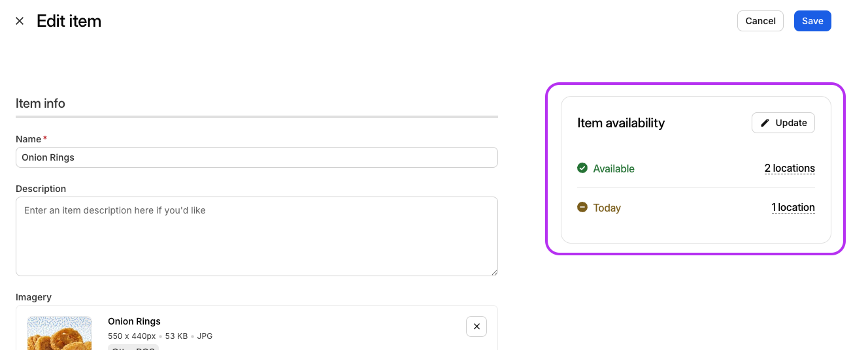This screenshot has width=868, height=350.
Task: Click the Item availability heading
Action: (621, 123)
